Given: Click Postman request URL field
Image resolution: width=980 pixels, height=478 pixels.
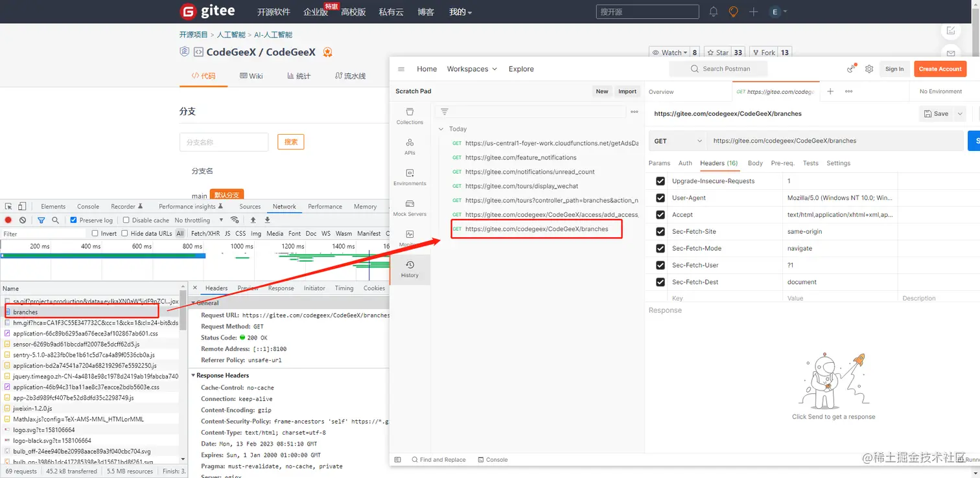Looking at the screenshot, I should [x=835, y=141].
